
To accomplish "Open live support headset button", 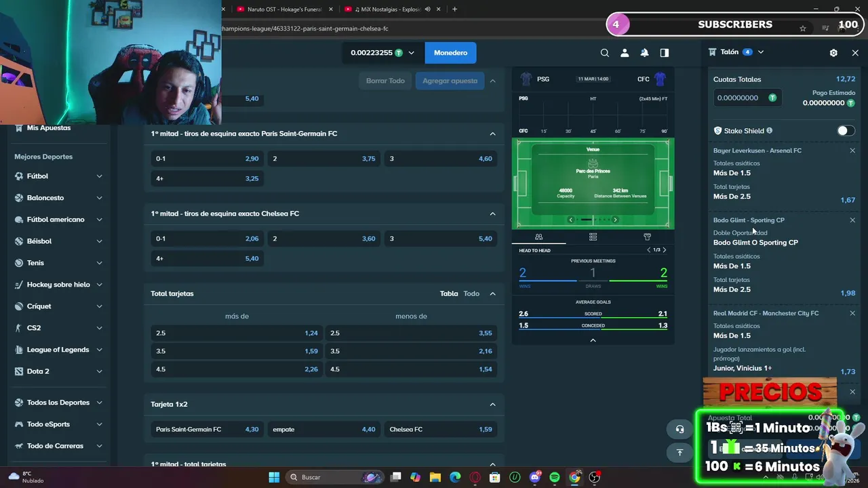I will [679, 429].
